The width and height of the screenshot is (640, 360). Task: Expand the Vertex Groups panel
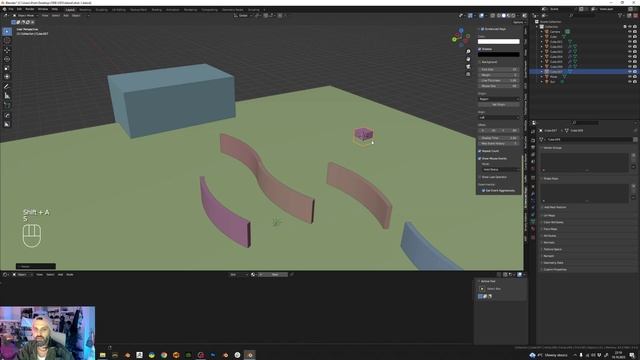click(553, 148)
